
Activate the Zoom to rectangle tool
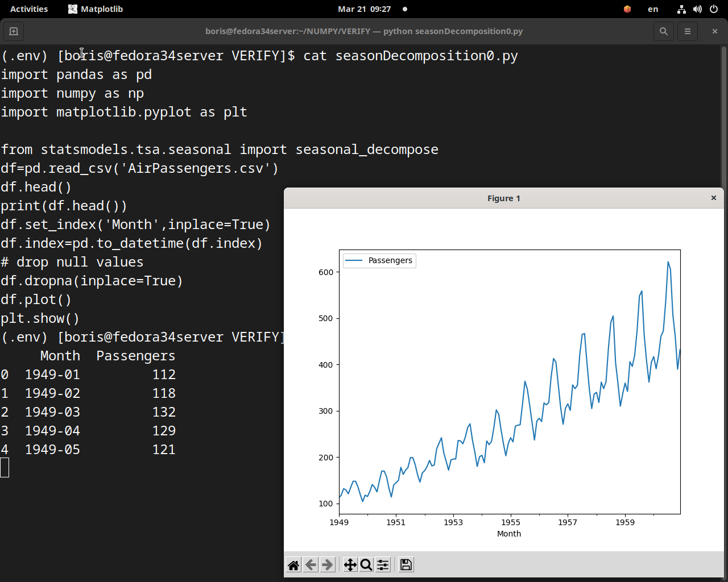pos(366,564)
